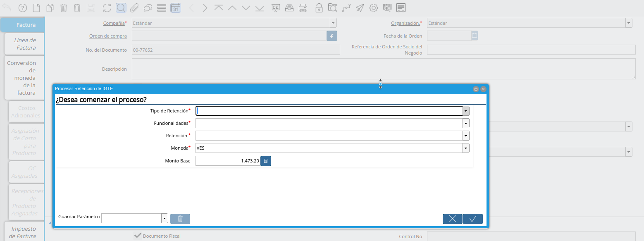Select the Costos Adicionales tab
Viewport: 644px width, 241px height.
26,112
